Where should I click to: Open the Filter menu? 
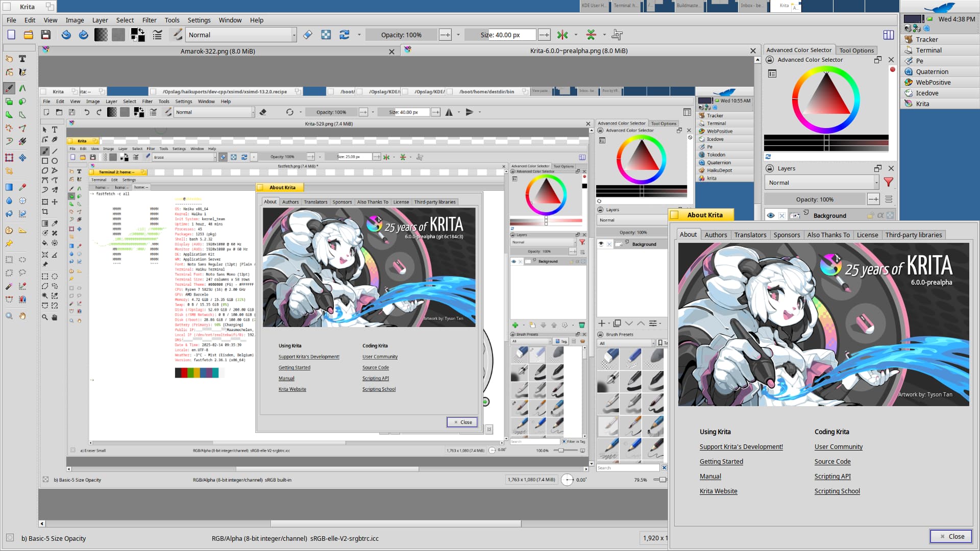pyautogui.click(x=149, y=20)
